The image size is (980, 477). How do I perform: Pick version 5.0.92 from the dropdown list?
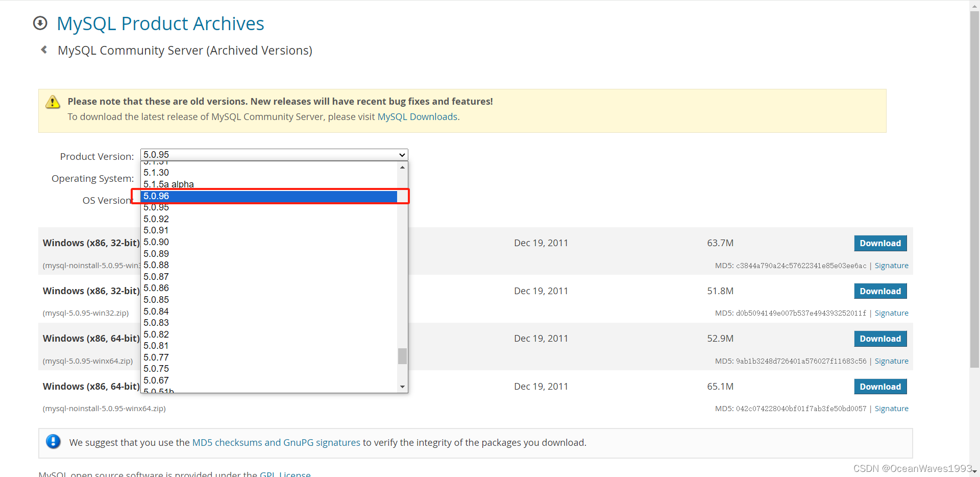click(269, 219)
